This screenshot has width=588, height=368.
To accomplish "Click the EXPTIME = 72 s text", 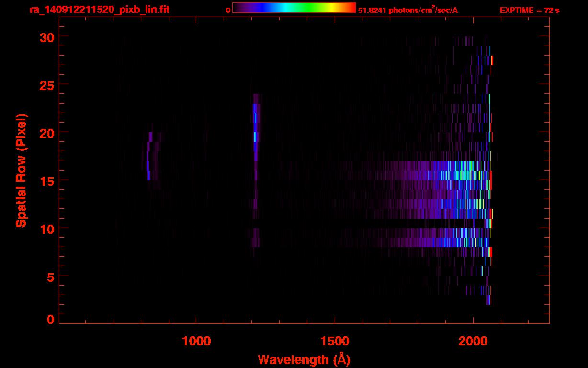I will click(x=530, y=10).
